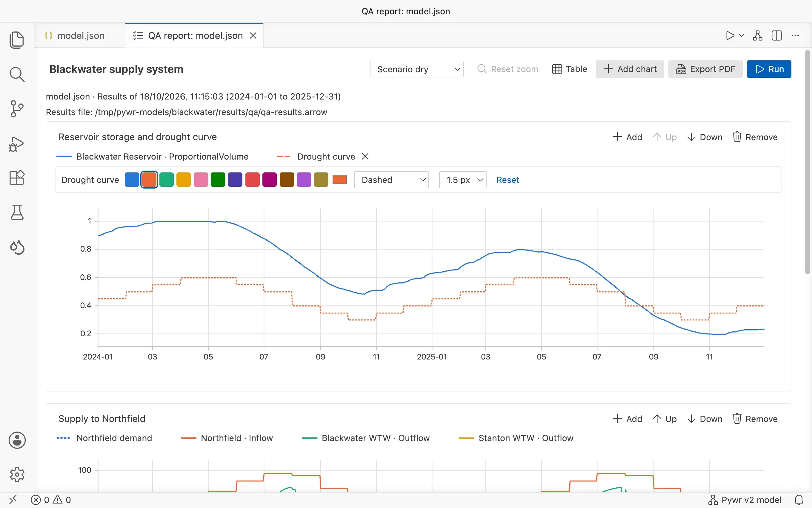The image size is (812, 508).
Task: Open the Scenario dry dropdown
Action: tap(416, 69)
